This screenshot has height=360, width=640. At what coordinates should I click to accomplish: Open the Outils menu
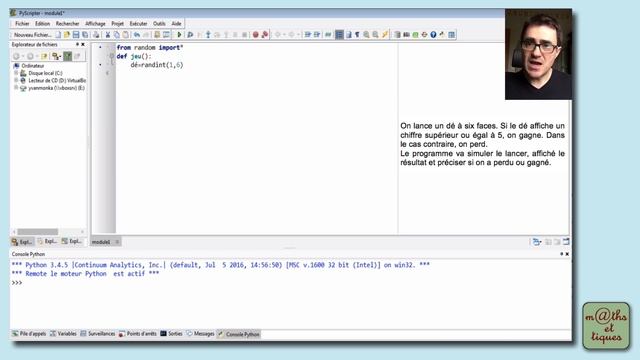tap(159, 24)
